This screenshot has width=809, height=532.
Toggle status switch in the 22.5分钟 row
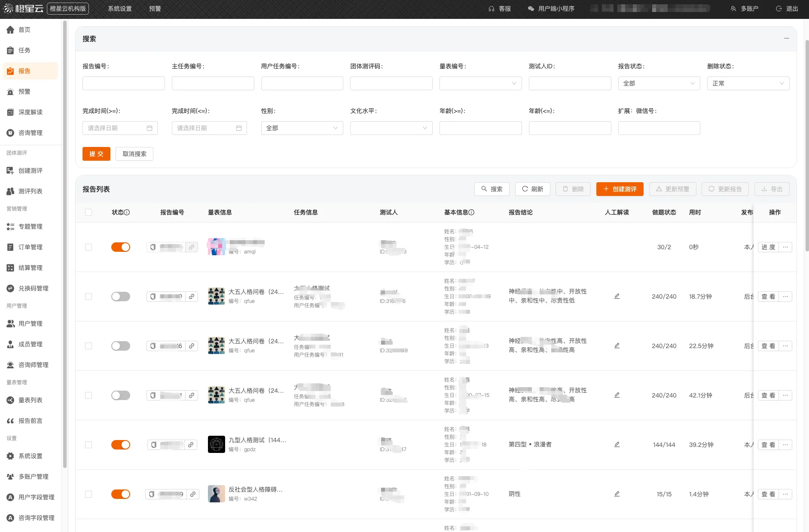(x=121, y=346)
